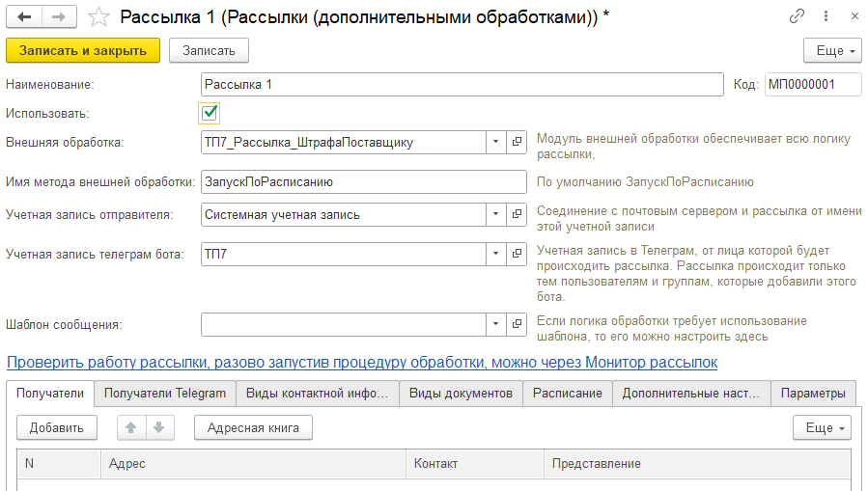Expand the Шаблон сообщения dropdown
This screenshot has height=491, width=868.
point(494,325)
